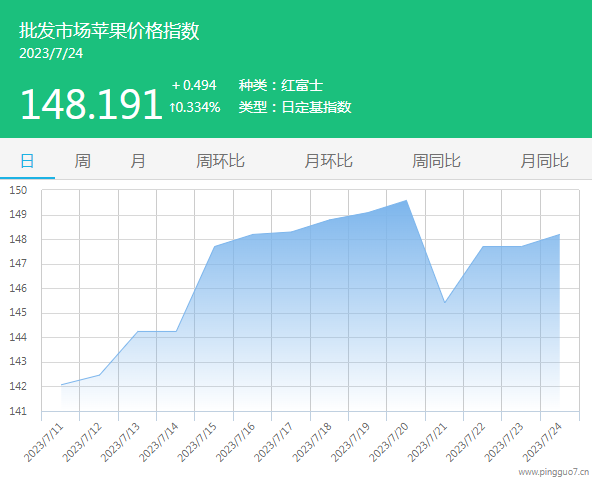Image resolution: width=592 pixels, height=484 pixels.
Task: Click the up arrow beside 0.334%
Action: (x=172, y=108)
